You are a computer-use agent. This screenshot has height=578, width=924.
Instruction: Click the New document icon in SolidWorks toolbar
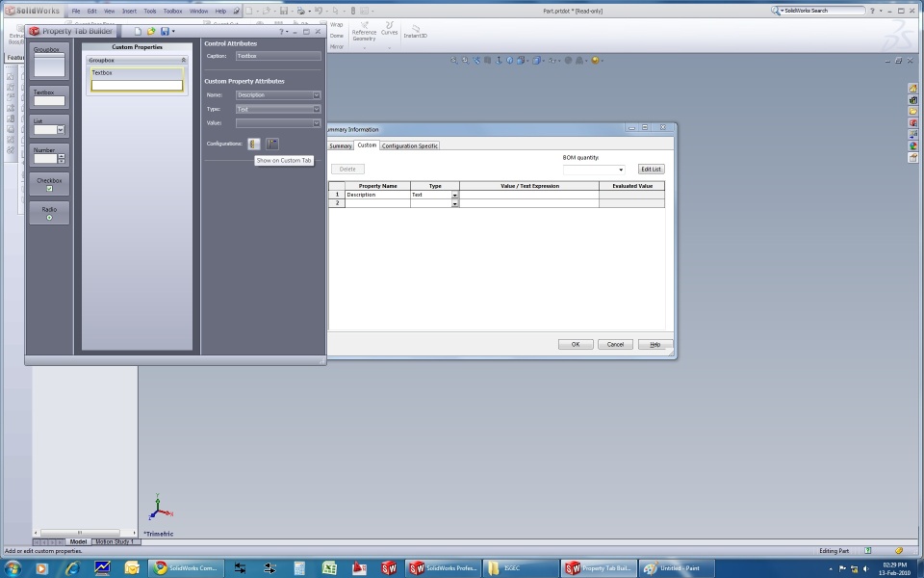coord(248,11)
